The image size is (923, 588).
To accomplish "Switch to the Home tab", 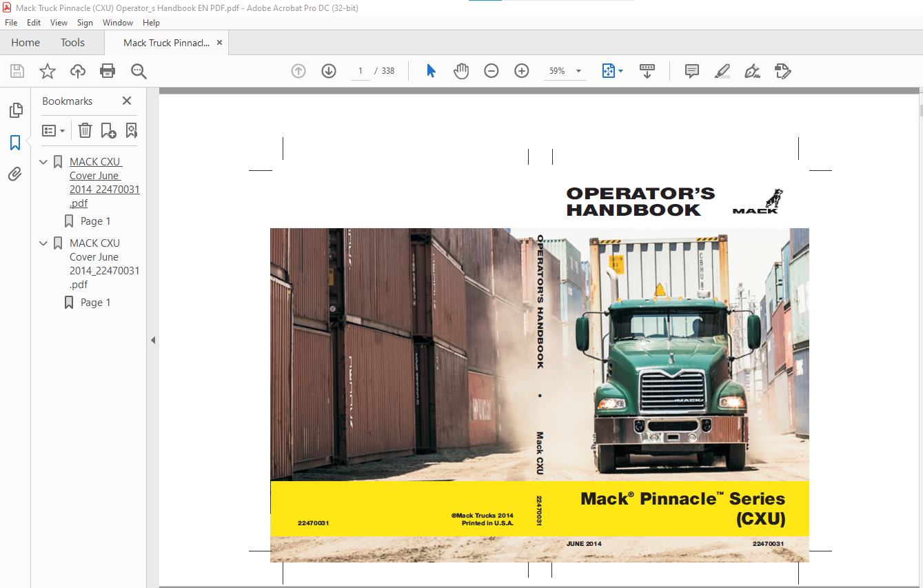I will (x=26, y=43).
